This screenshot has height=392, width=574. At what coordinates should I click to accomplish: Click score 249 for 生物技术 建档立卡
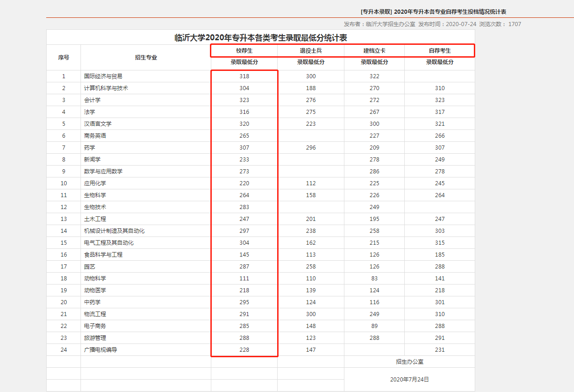click(x=374, y=207)
